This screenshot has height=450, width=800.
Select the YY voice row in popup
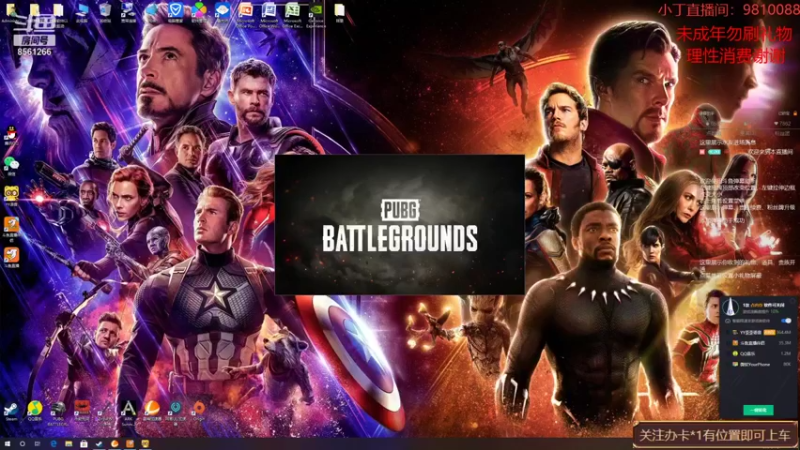(x=759, y=332)
